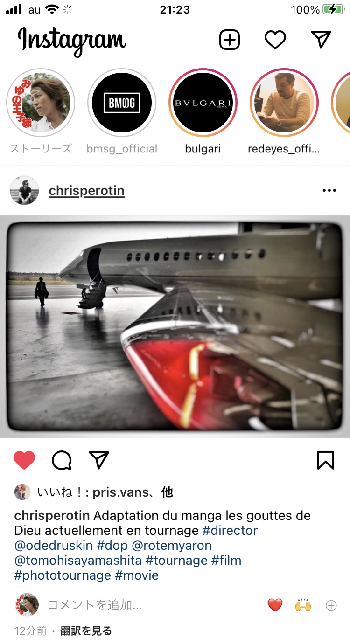Open three-dot options menu for chrisperotin post
The image size is (350, 644).
(x=329, y=191)
